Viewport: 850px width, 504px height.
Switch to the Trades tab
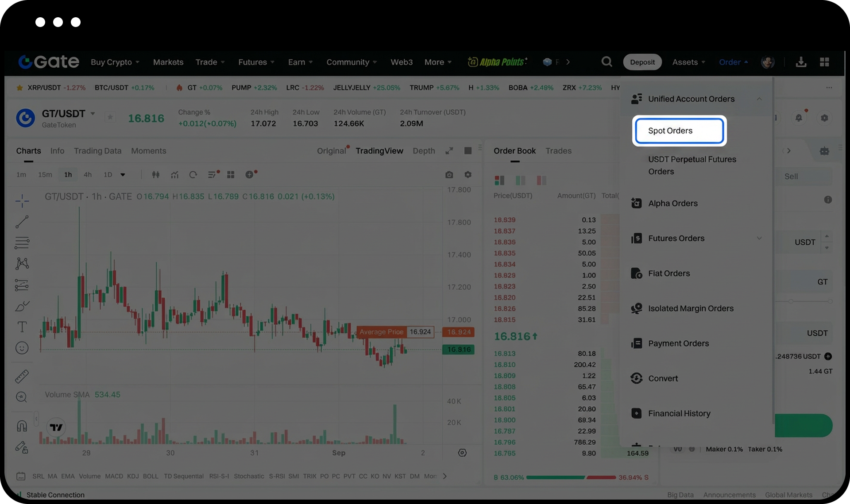point(558,151)
